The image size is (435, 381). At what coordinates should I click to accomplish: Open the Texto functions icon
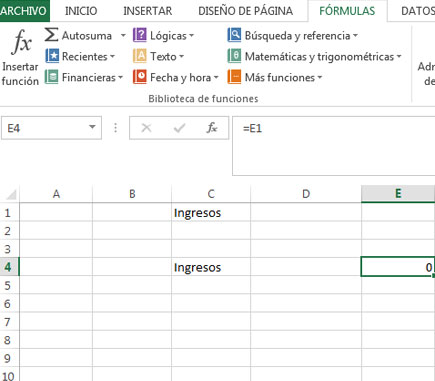(140, 56)
